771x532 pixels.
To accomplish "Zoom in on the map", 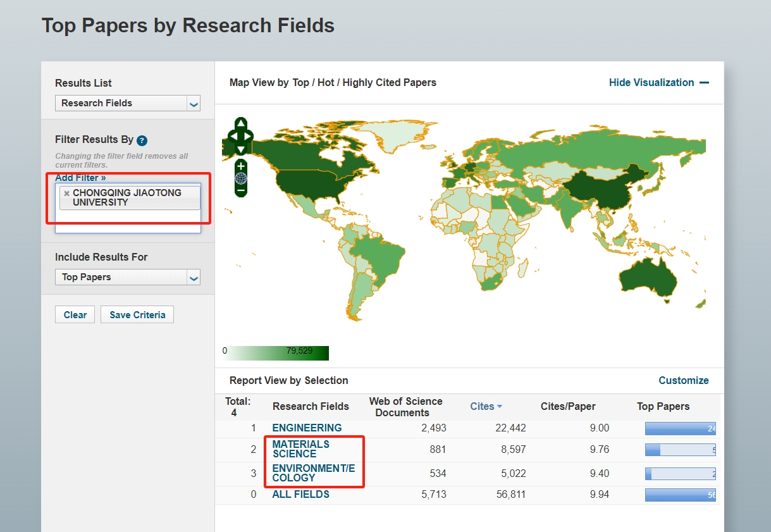I will tap(241, 166).
